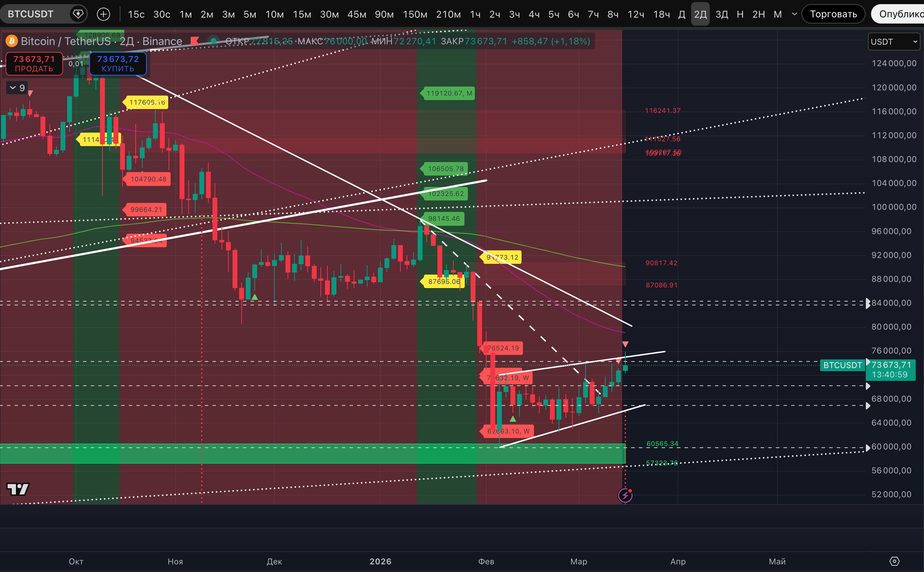This screenshot has height=572, width=924.
Task: Open chart settings gear in time axis
Action: point(894,561)
